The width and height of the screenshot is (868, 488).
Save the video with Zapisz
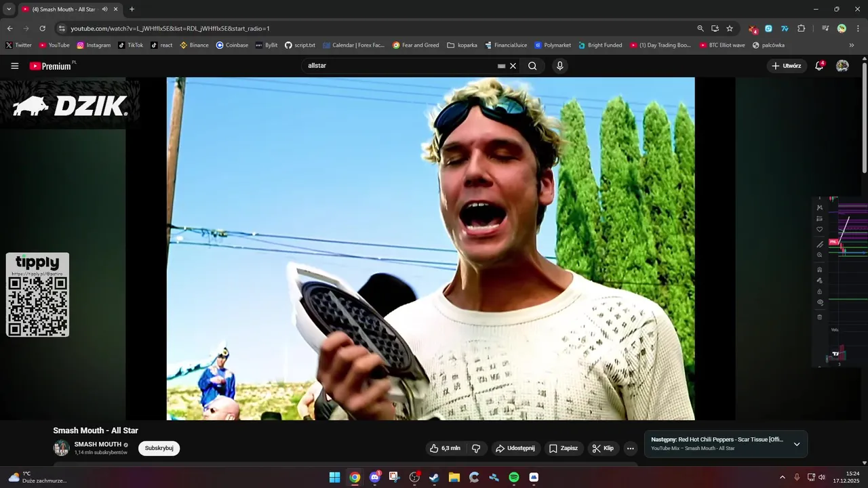pyautogui.click(x=564, y=448)
